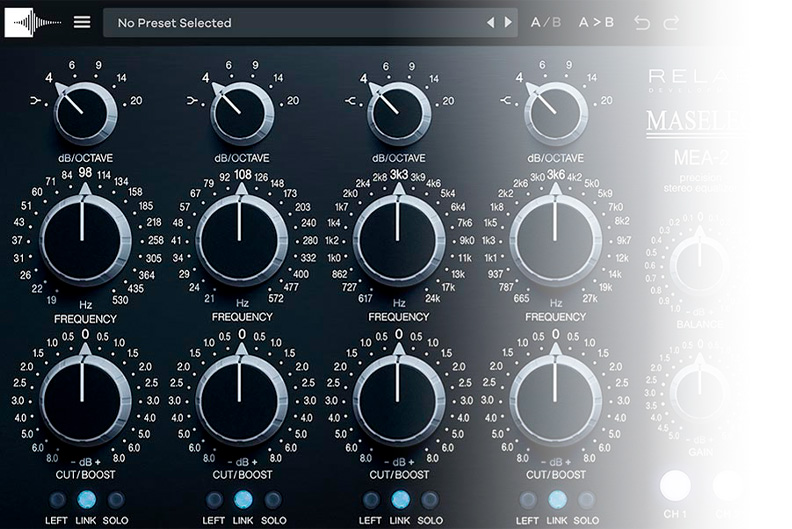Enable LEFT button on 98 Hz band
The height and width of the screenshot is (529, 792).
coord(57,500)
